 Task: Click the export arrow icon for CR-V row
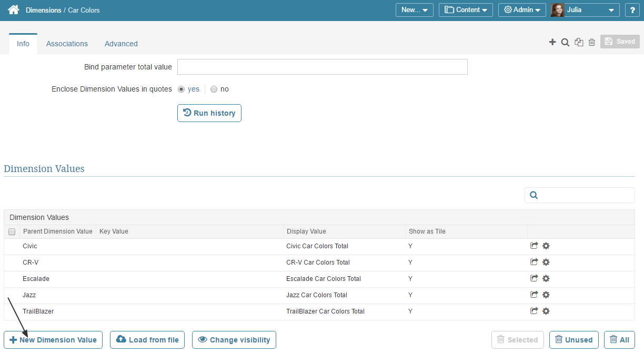[x=534, y=263]
